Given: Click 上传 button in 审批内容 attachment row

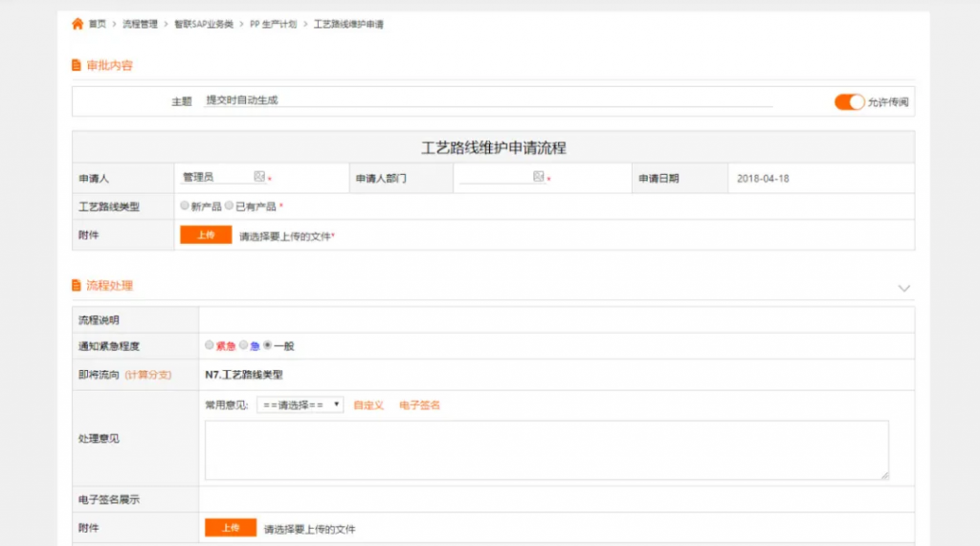Looking at the screenshot, I should point(206,235).
